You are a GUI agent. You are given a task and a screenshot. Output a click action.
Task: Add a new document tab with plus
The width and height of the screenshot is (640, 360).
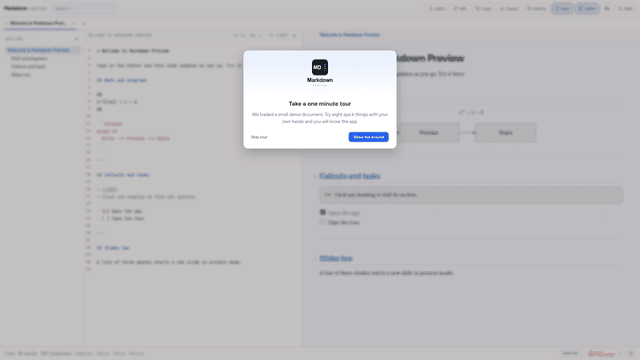(84, 23)
